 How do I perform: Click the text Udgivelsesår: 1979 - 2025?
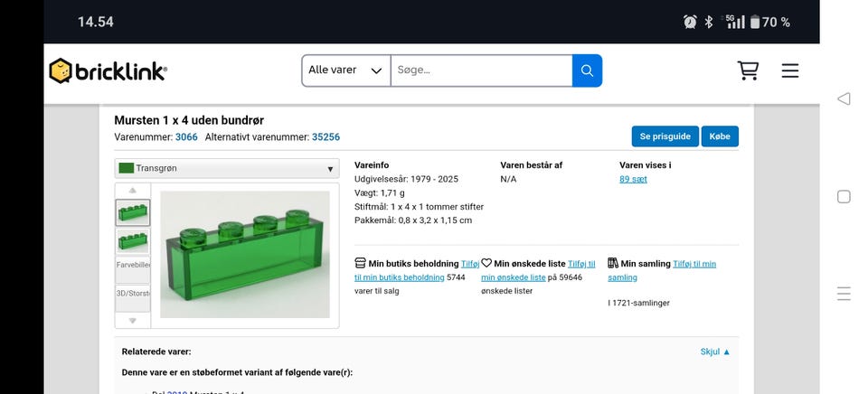(406, 179)
